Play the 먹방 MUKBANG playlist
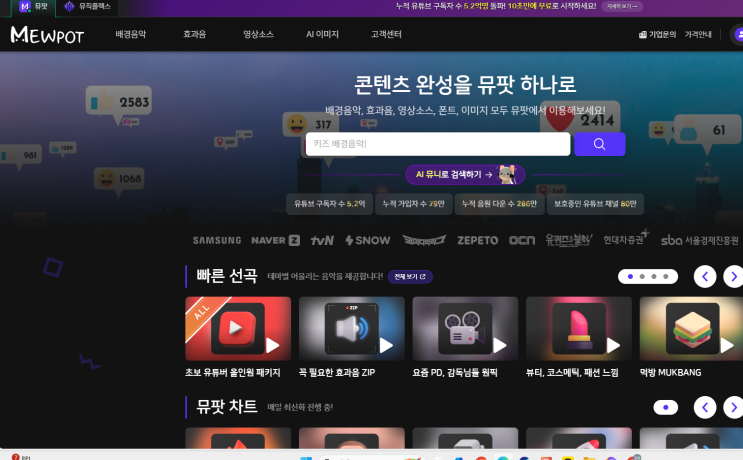743x460 pixels. click(727, 346)
